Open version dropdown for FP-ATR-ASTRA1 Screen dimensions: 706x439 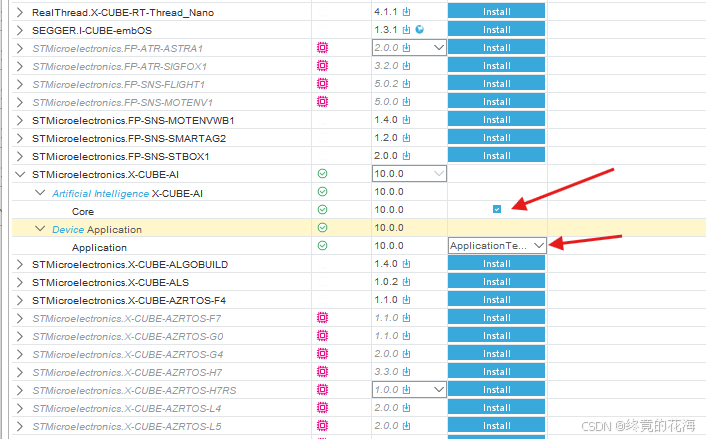(409, 47)
